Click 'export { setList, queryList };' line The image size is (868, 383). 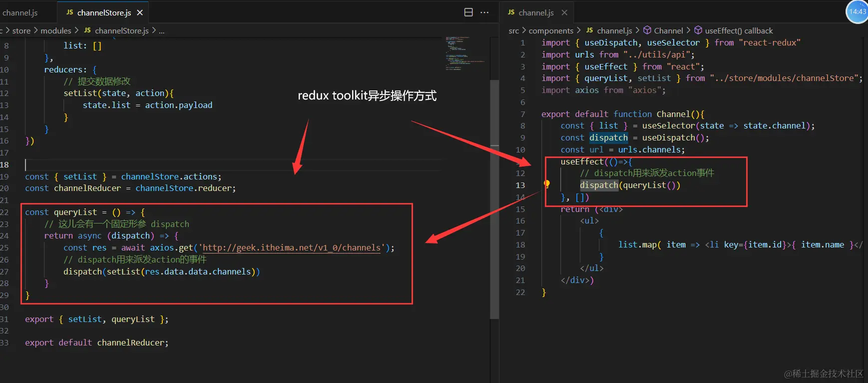point(97,319)
